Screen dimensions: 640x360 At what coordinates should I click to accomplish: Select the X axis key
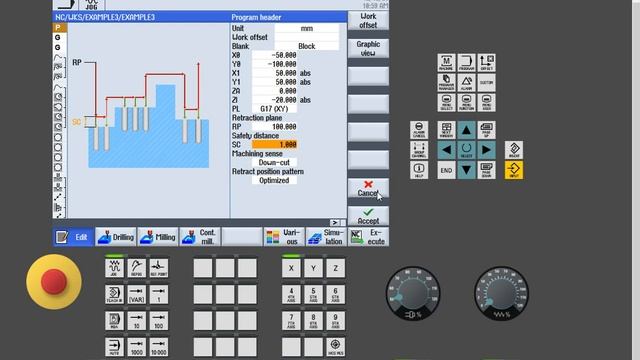click(291, 268)
